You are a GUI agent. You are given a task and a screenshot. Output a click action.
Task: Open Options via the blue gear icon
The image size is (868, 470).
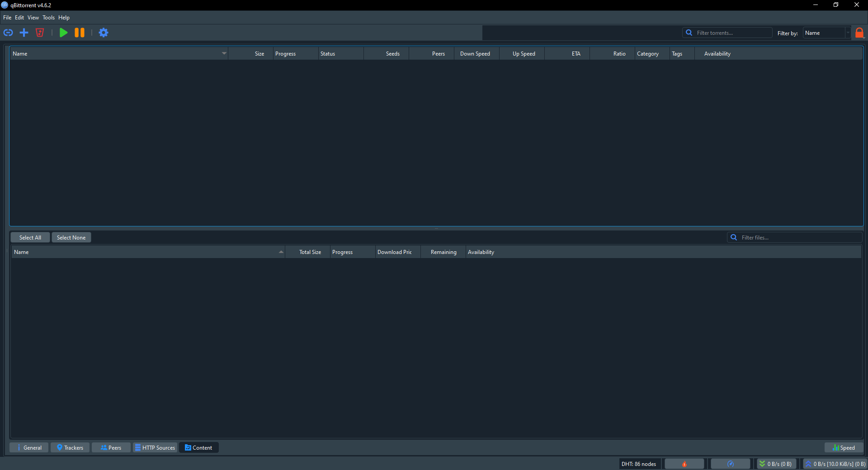pos(104,33)
